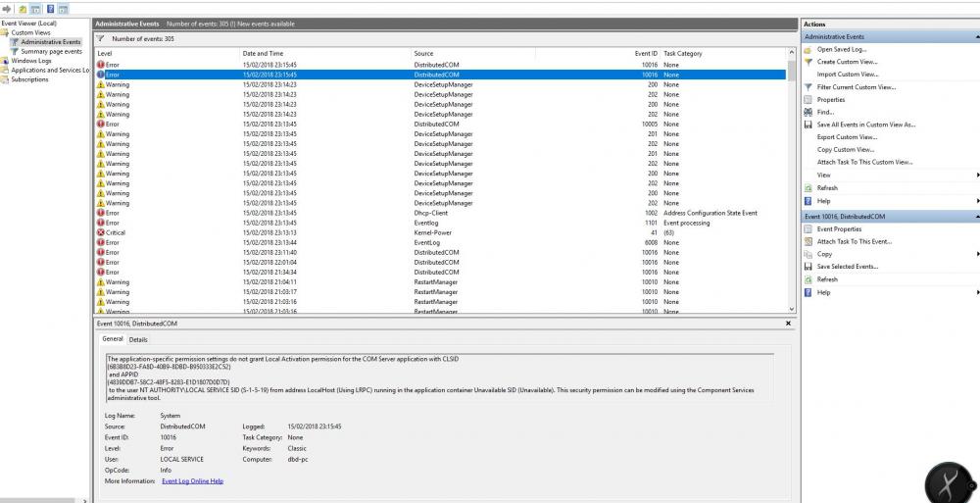Click the event description text box

[x=440, y=377]
